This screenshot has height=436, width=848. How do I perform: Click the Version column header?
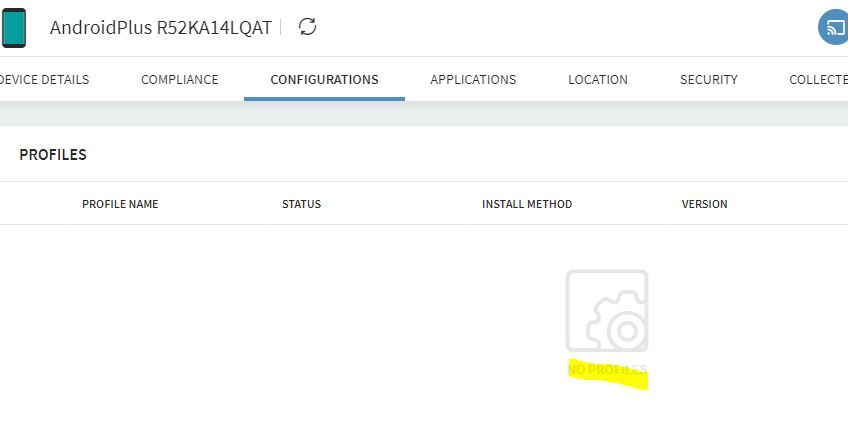pyautogui.click(x=704, y=204)
